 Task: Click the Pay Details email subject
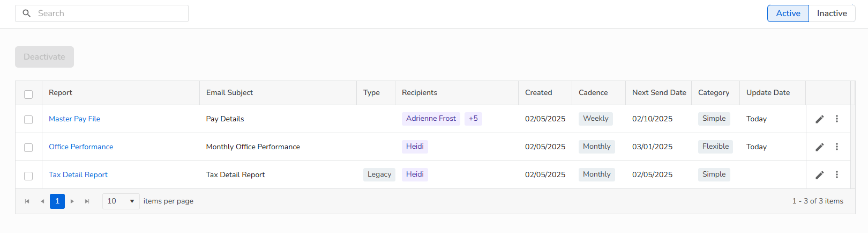pos(225,119)
